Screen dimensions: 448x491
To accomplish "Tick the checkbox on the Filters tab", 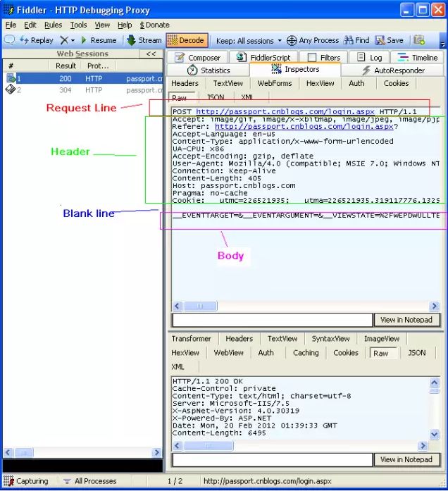I will click(x=312, y=57).
